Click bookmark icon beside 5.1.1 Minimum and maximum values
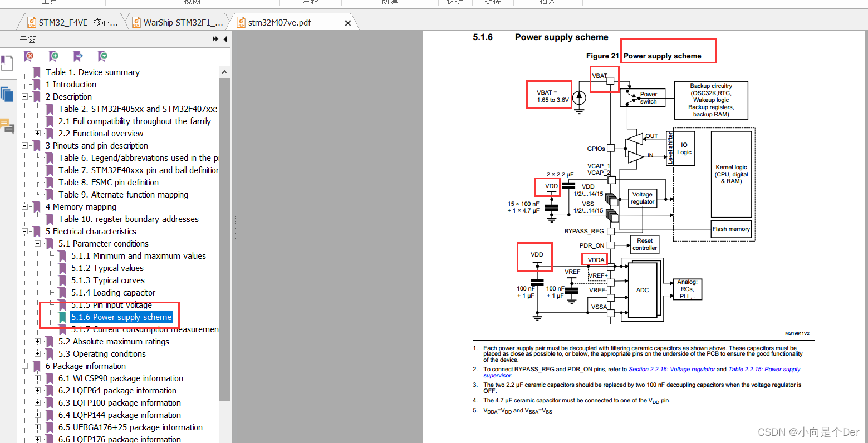Viewport: 868px width, 443px height. (62, 256)
